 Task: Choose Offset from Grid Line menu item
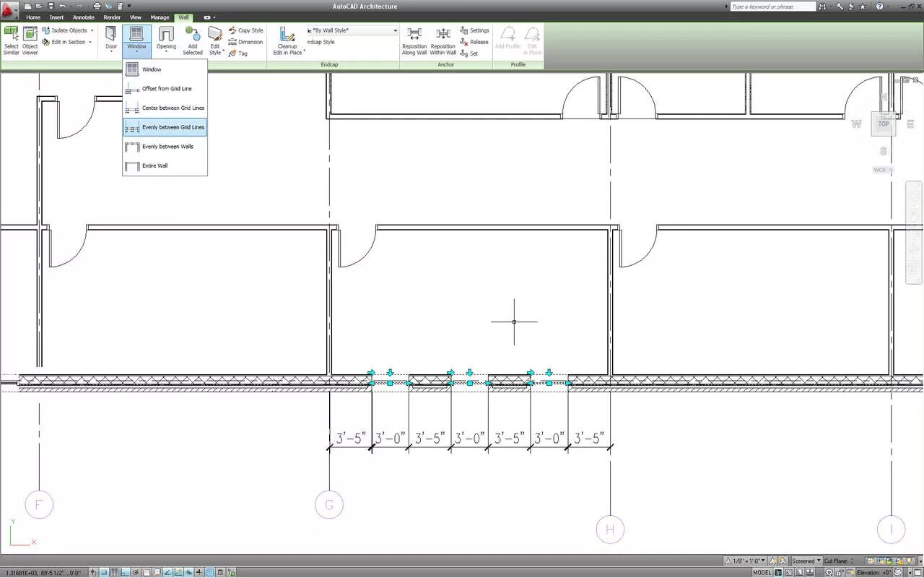click(165, 89)
